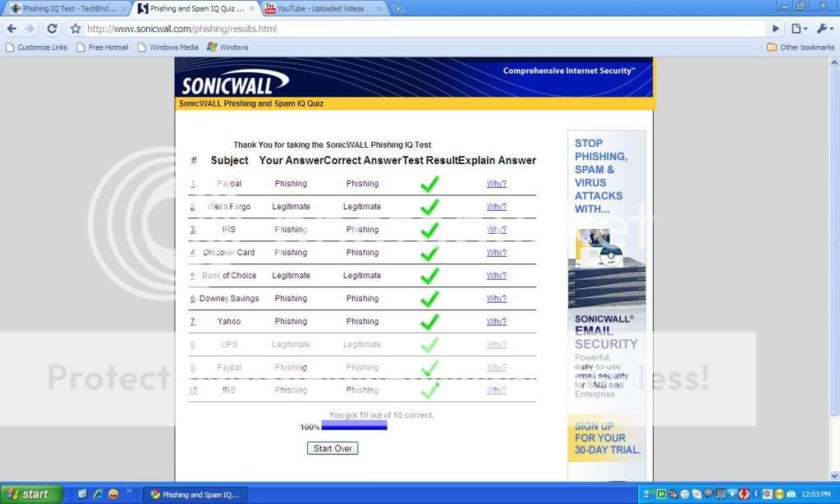Click the Phishing and Spam IQ taskbar button
The image size is (840, 504).
(x=195, y=494)
